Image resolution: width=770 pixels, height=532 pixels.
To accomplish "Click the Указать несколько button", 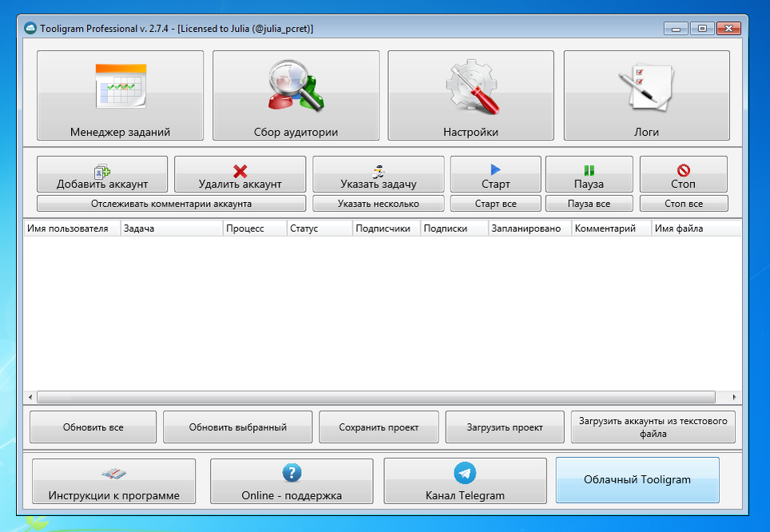I will tap(378, 204).
